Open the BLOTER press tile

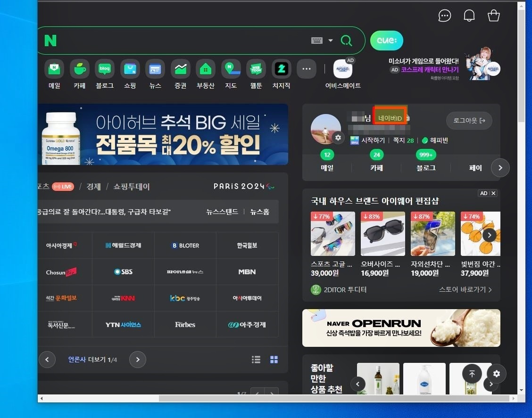185,245
